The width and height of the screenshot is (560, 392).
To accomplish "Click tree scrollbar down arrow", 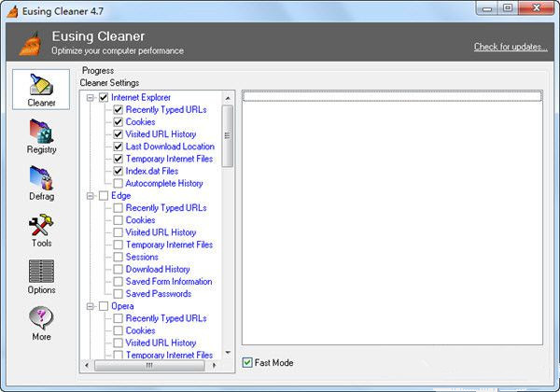I will tap(228, 353).
